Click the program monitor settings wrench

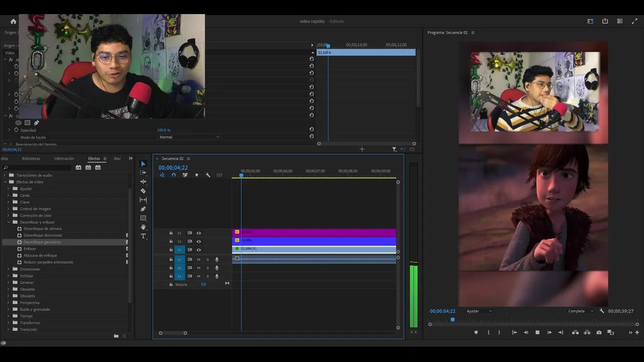(602, 311)
